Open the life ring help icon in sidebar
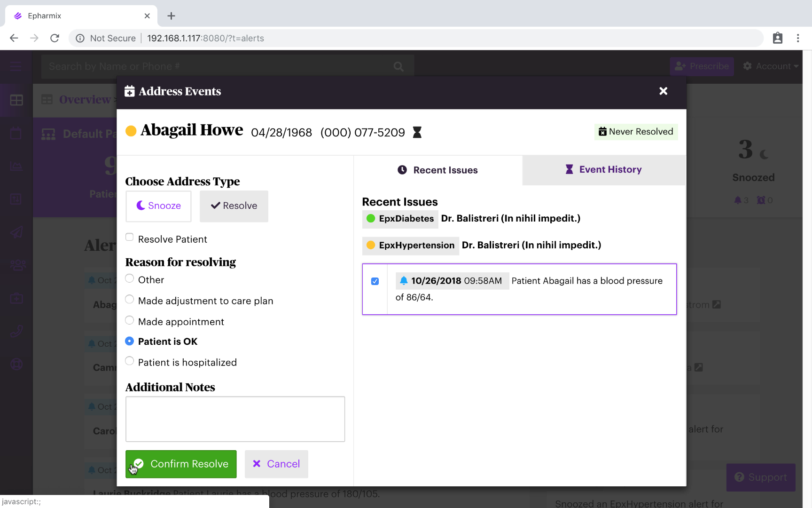This screenshot has width=812, height=508. pos(16,364)
